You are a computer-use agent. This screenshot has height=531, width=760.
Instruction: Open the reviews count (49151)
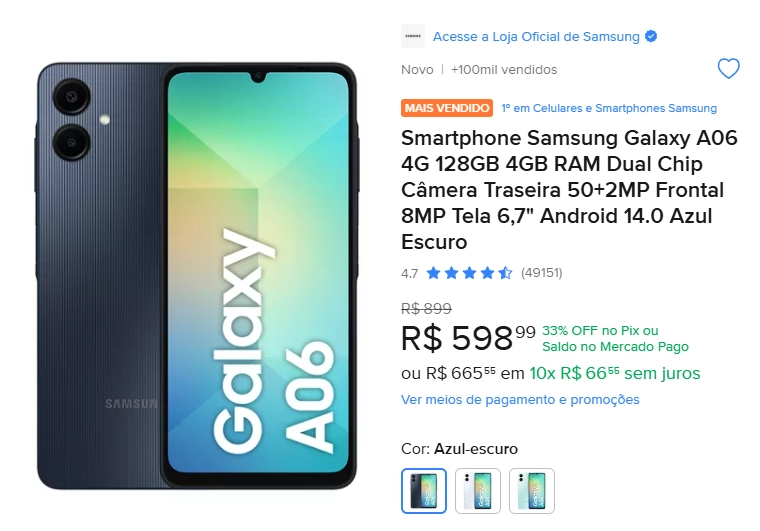541,273
